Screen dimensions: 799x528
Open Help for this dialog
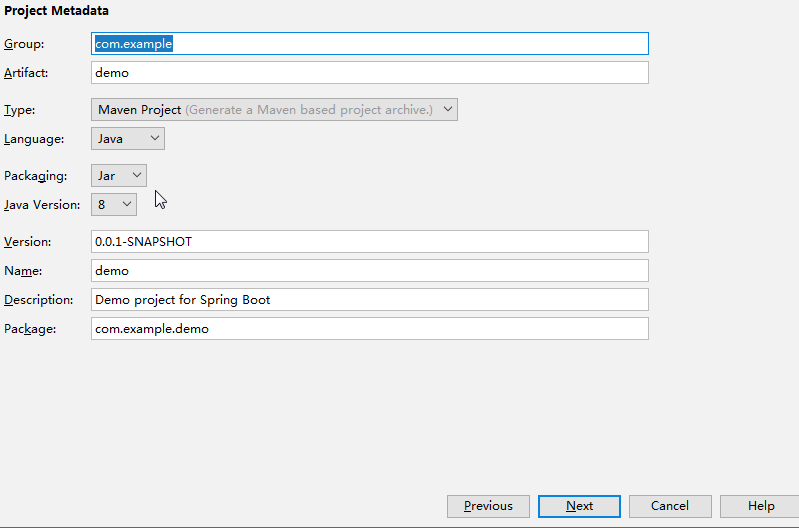(761, 506)
